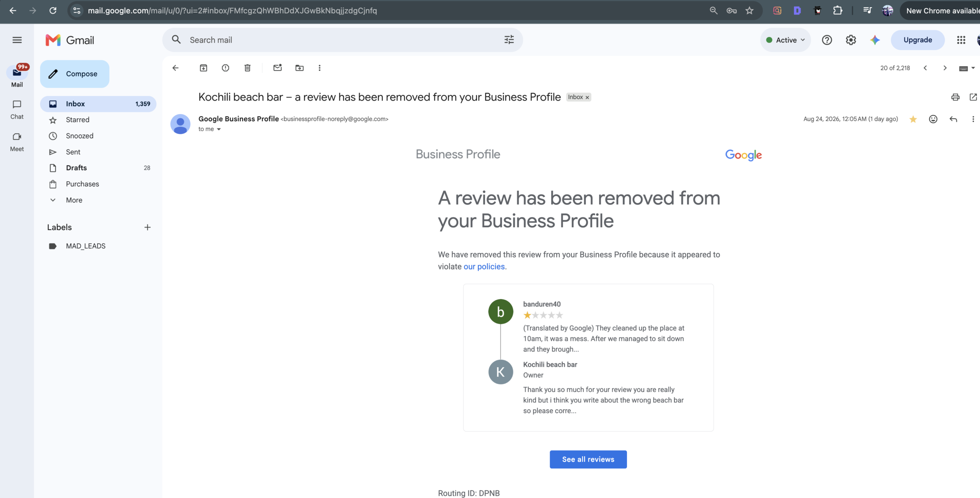The image size is (980, 498).
Task: Report this email as spam
Action: (x=225, y=68)
